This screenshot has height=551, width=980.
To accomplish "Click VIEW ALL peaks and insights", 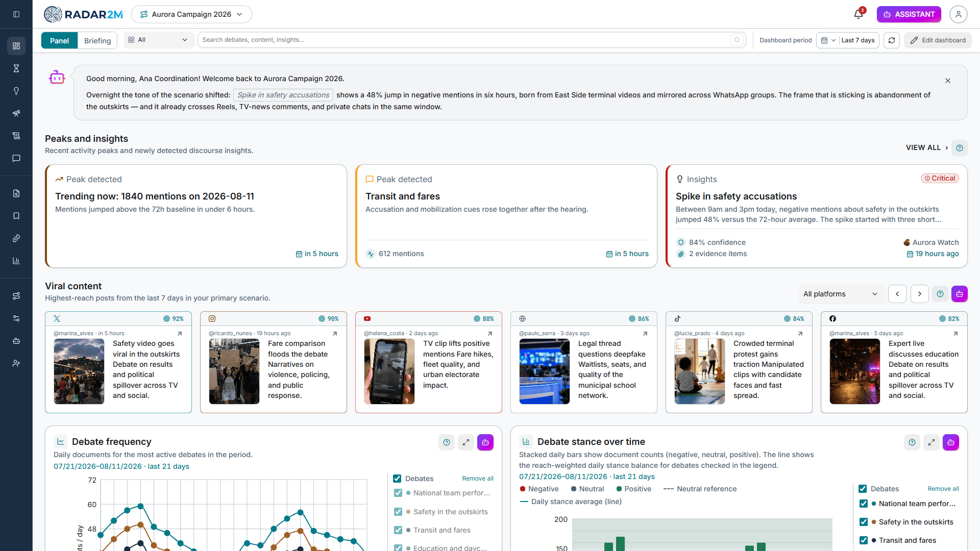I will (x=927, y=147).
